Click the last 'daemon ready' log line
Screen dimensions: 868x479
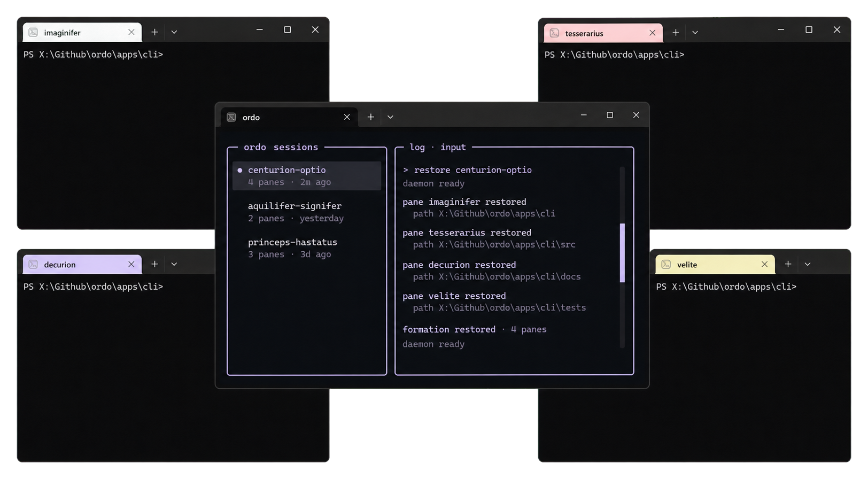tap(433, 344)
